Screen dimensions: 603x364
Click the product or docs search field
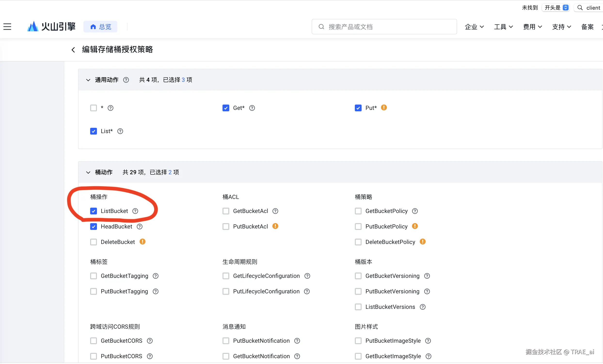tap(384, 27)
